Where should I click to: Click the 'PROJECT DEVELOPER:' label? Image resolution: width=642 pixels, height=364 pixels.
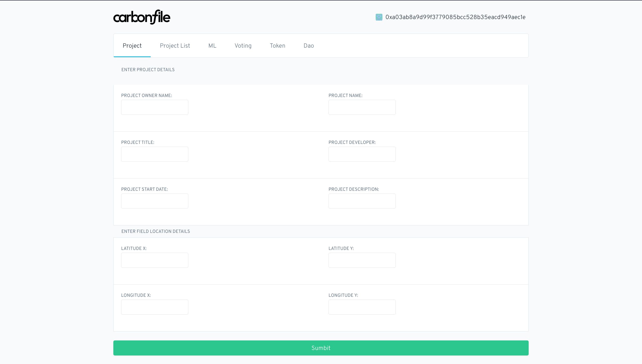tap(352, 142)
